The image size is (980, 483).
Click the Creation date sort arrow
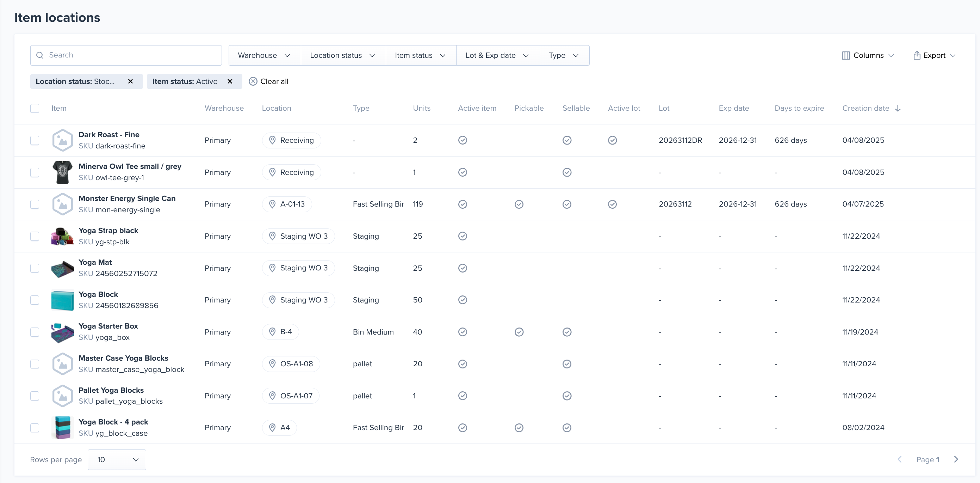coord(898,109)
